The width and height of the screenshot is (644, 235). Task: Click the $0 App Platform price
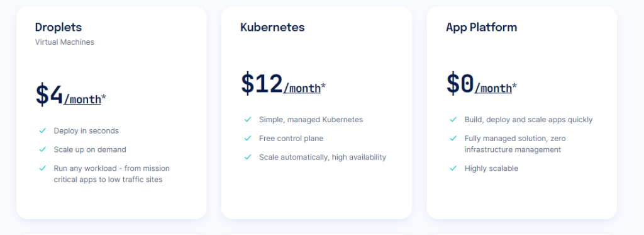pos(460,84)
